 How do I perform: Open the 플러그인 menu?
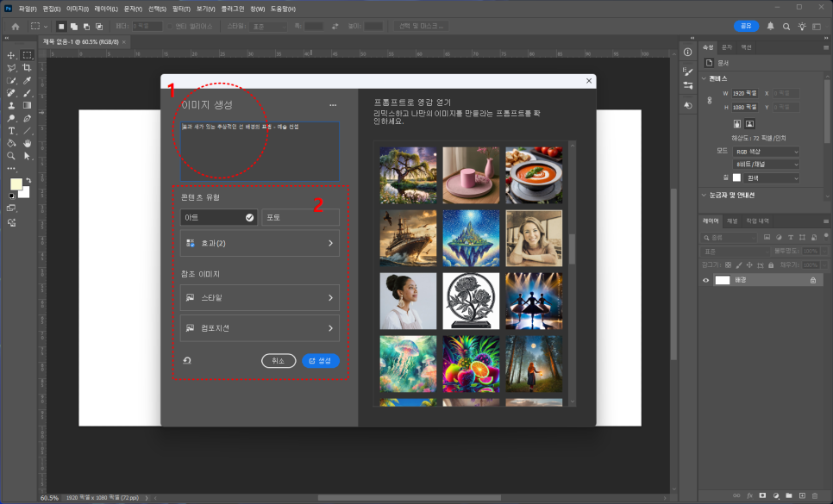point(233,9)
